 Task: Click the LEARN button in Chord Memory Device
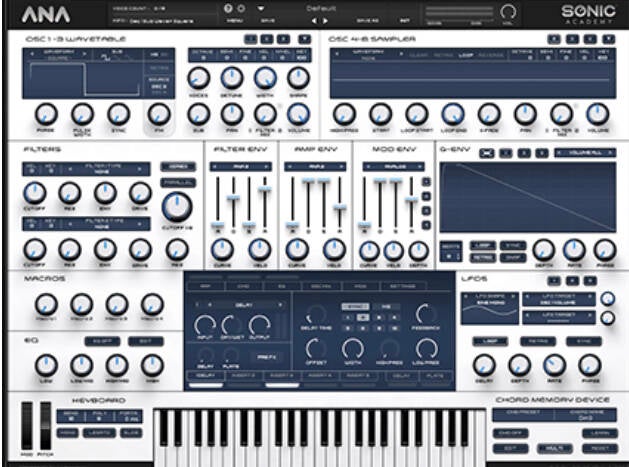coord(600,433)
